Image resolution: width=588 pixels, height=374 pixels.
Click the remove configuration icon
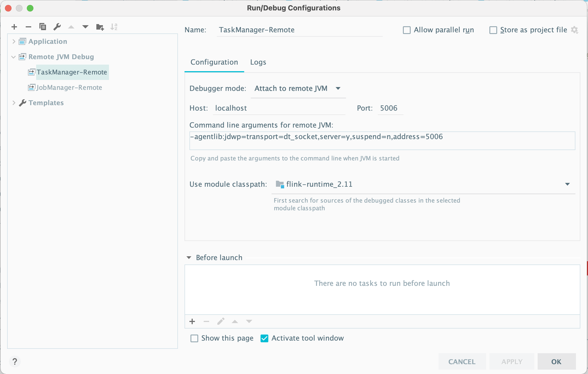28,27
